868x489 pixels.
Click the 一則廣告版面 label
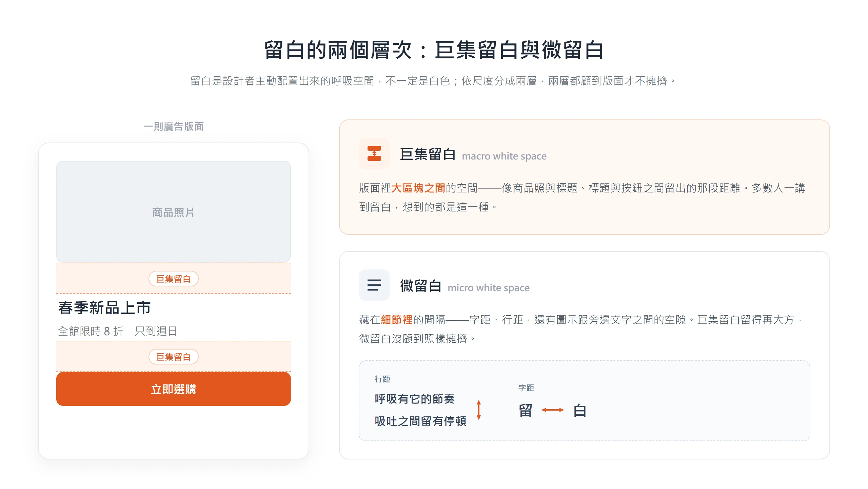tap(174, 127)
